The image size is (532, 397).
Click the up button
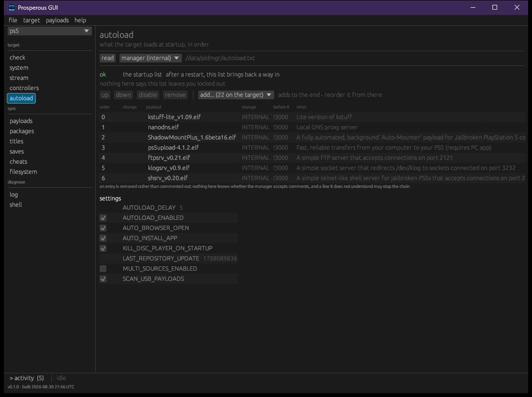coord(105,95)
